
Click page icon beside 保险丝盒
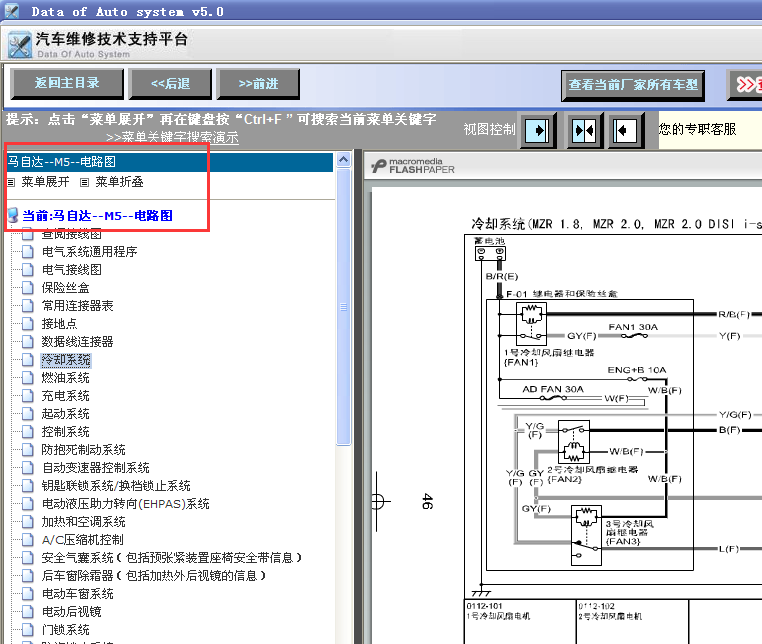(28, 288)
